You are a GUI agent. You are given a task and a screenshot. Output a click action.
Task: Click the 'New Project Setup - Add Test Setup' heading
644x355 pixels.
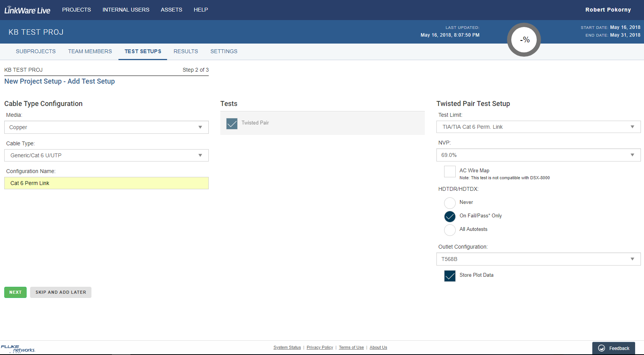[x=59, y=81]
